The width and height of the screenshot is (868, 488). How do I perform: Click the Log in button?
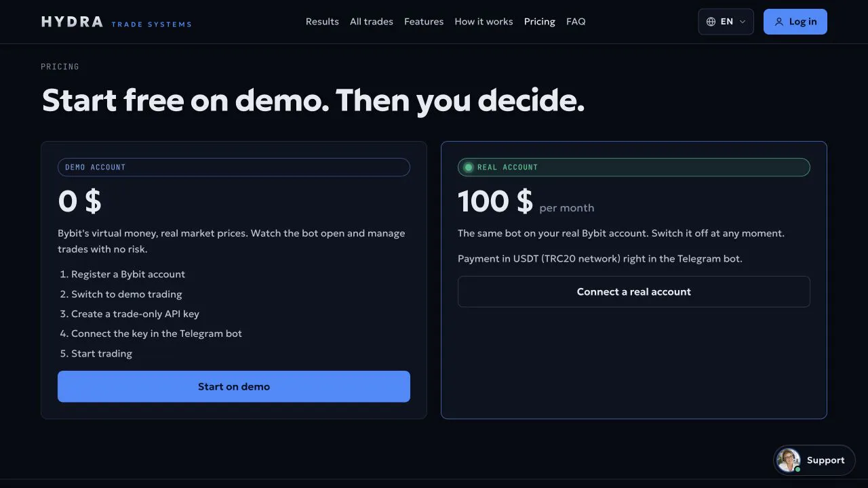[x=795, y=22]
